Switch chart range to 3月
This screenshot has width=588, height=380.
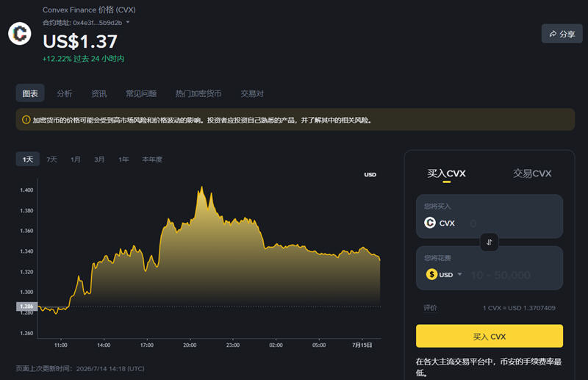99,159
